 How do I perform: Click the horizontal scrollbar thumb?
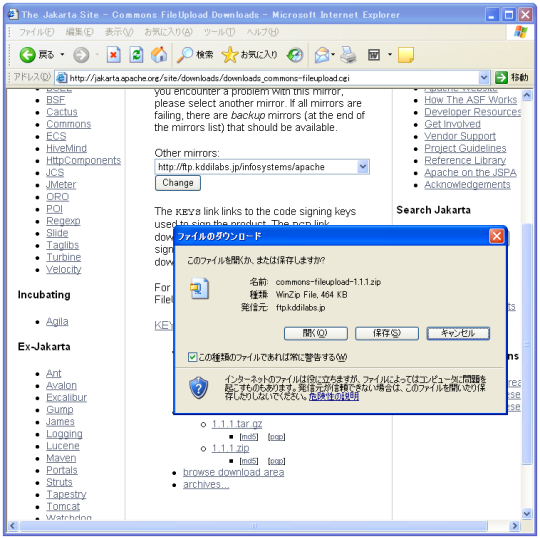[x=253, y=526]
